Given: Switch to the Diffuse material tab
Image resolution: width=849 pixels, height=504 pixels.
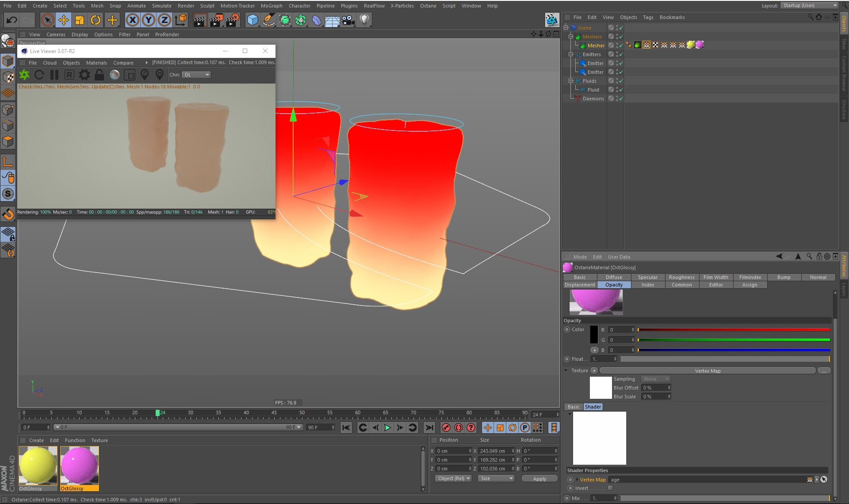Looking at the screenshot, I should point(613,277).
